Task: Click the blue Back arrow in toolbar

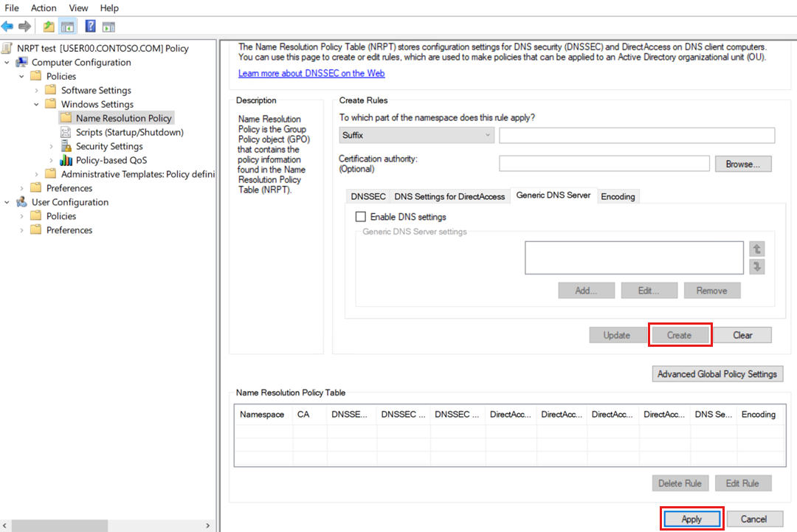Action: 7,27
